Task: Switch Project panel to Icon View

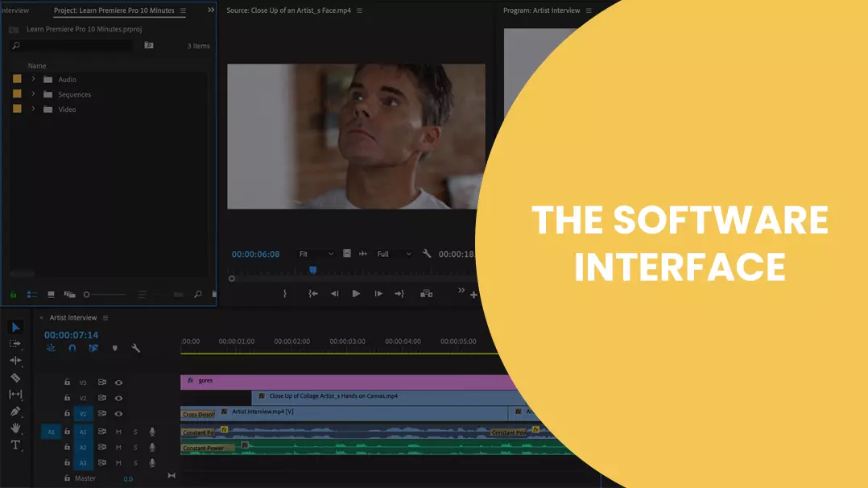Action: click(x=51, y=295)
